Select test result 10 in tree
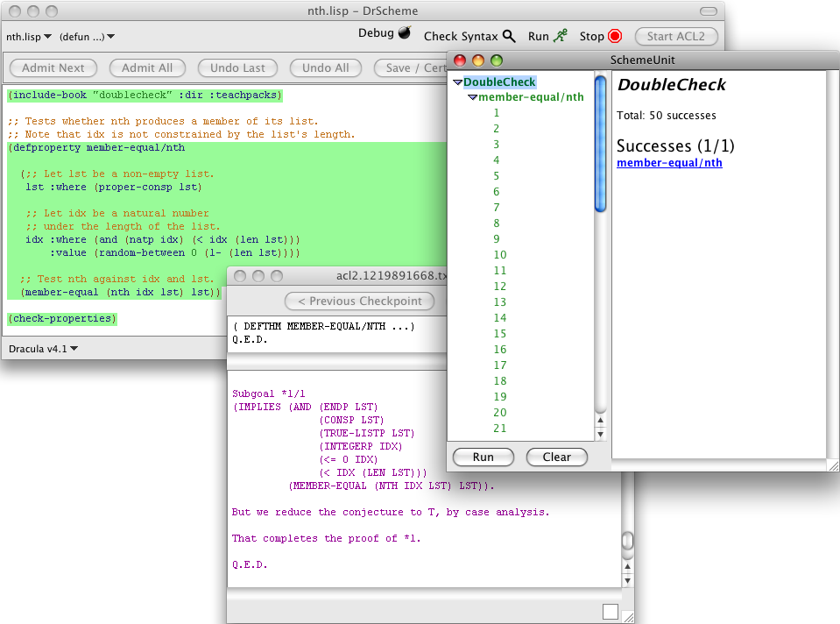 click(x=500, y=255)
